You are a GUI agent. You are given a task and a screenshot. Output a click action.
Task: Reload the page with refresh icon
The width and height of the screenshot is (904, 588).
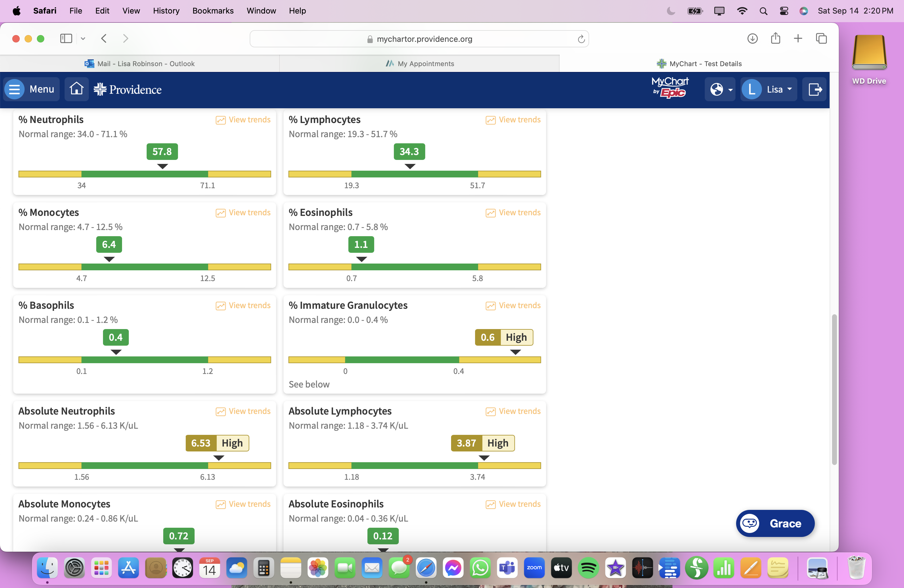click(581, 39)
